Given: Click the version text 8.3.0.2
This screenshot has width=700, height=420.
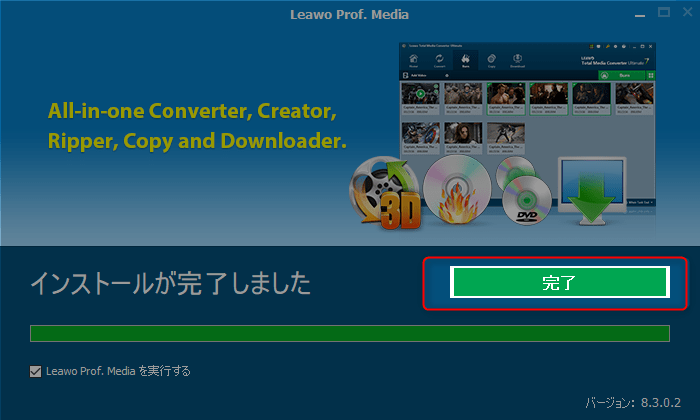Looking at the screenshot, I should [661, 403].
